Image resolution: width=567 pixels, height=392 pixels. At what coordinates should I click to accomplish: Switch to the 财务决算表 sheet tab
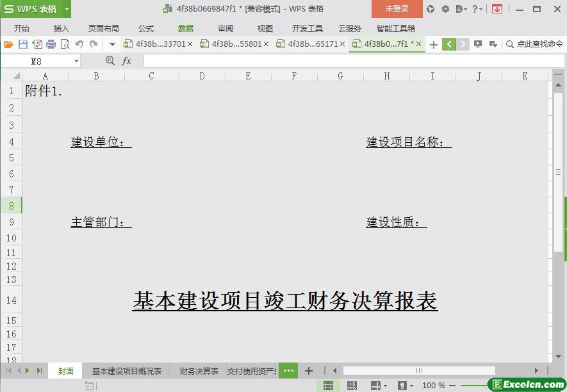199,371
